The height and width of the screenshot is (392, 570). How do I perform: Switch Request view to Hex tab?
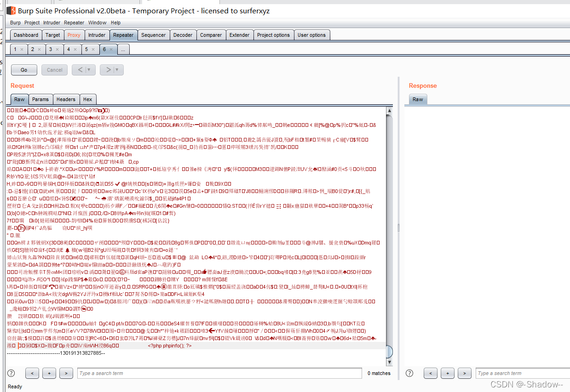88,99
